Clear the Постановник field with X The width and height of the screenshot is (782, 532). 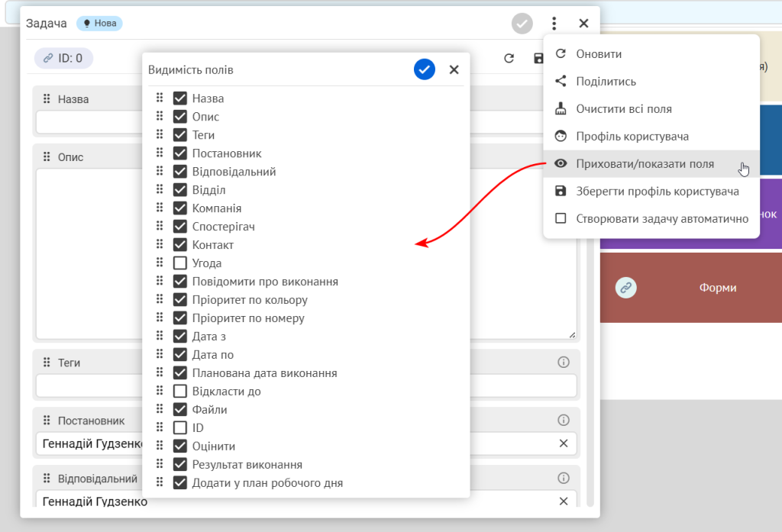coord(564,443)
